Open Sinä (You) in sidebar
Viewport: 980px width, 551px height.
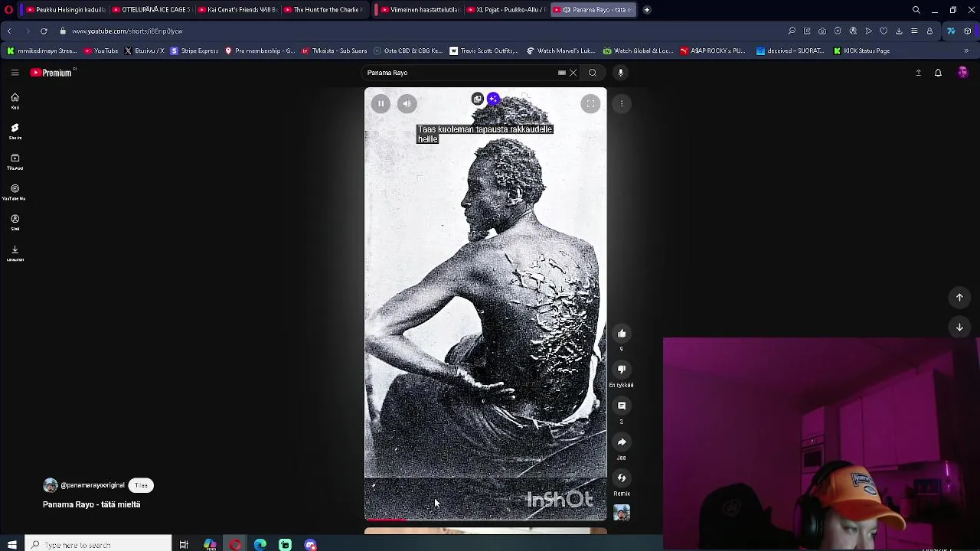point(15,223)
